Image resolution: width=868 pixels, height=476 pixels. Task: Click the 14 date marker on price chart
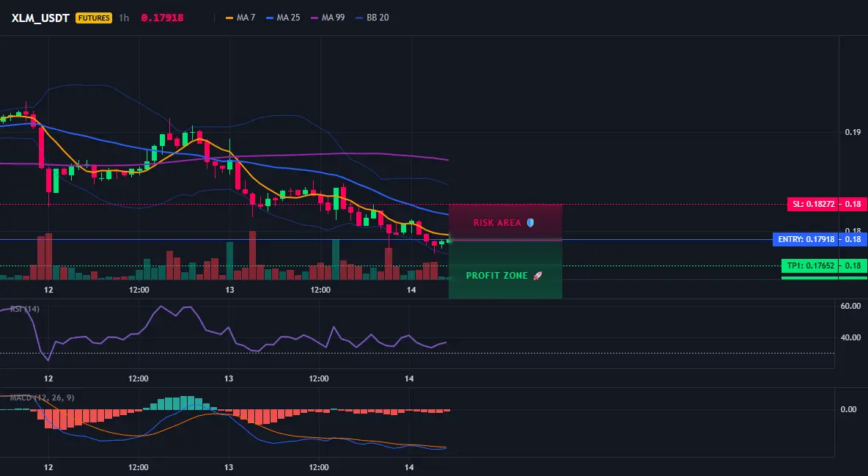coord(411,290)
